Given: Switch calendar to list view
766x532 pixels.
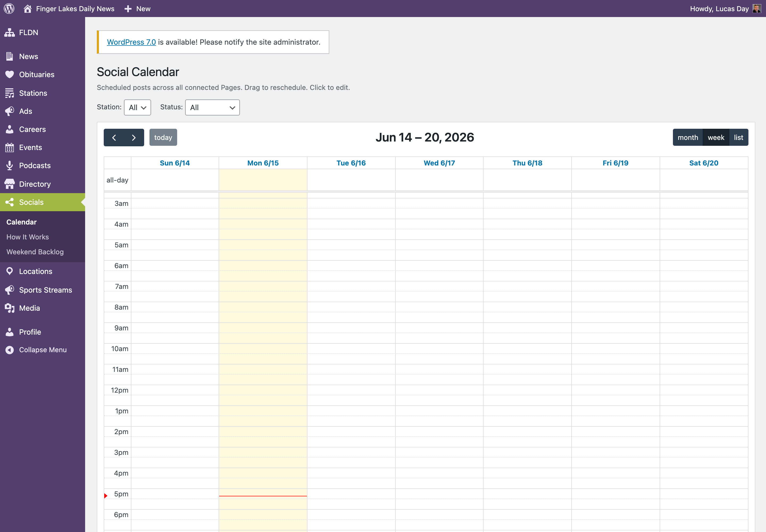Looking at the screenshot, I should click(x=739, y=137).
